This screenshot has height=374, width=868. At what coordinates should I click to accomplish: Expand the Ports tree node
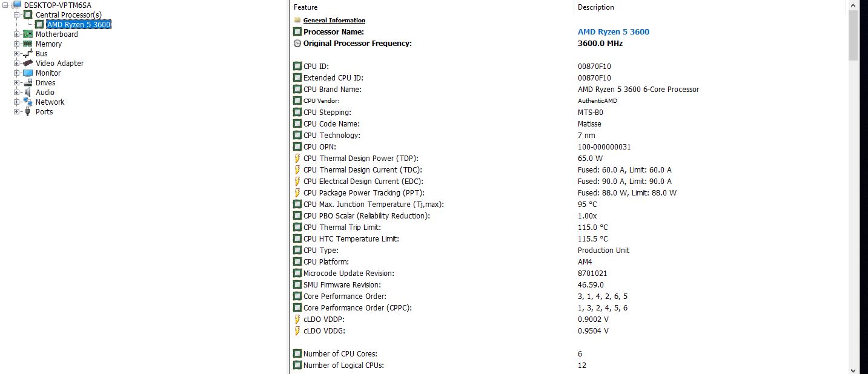17,111
